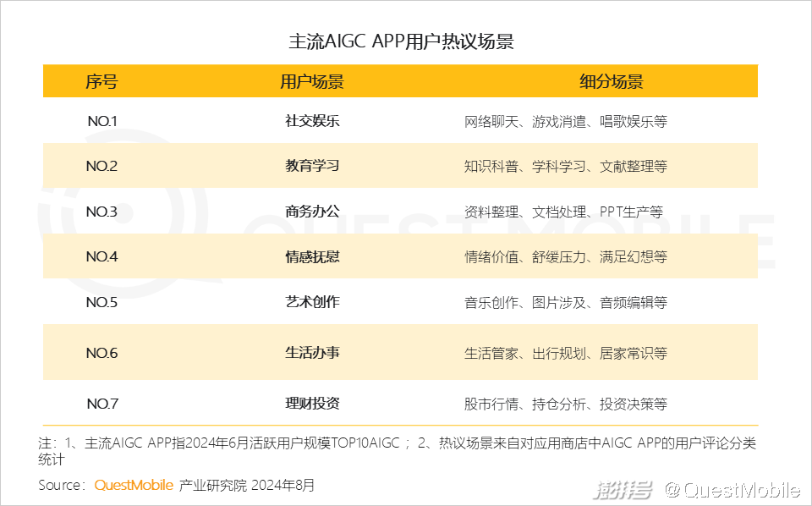
Task: Select the 商务办公 scene cell
Action: coord(311,212)
